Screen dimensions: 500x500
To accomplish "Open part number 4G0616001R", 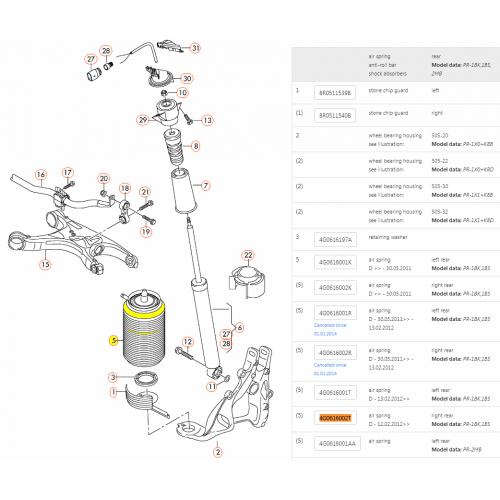I will click(335, 313).
